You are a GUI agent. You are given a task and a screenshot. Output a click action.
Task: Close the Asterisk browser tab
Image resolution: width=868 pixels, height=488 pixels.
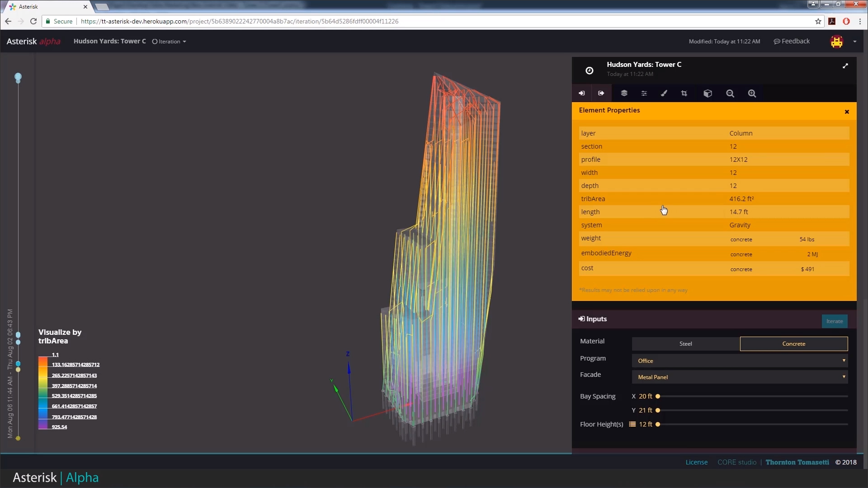click(x=85, y=7)
